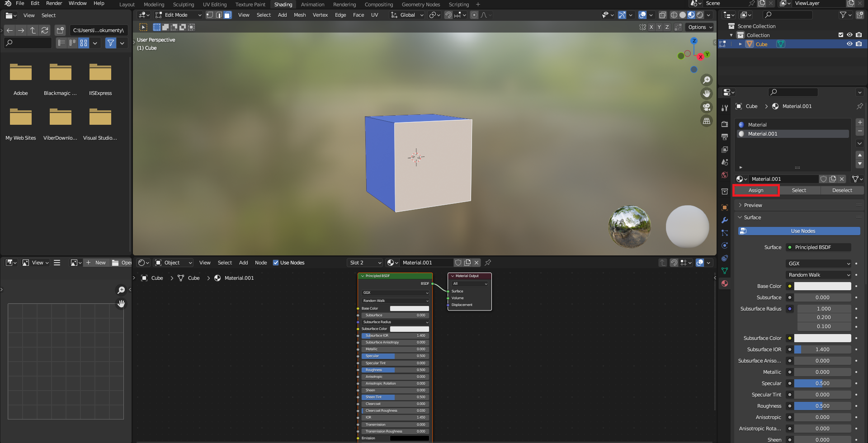
Task: Click the Base Color swatch in properties
Action: coord(822,286)
